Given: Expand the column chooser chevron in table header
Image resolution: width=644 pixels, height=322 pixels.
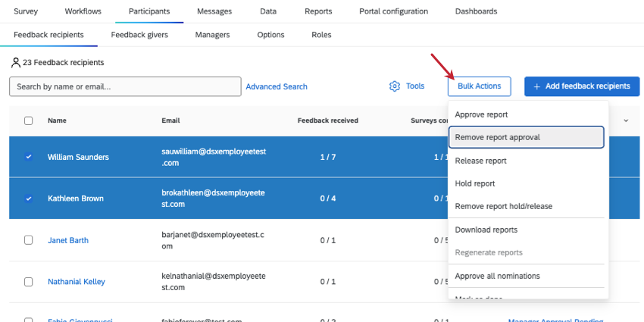Looking at the screenshot, I should click(626, 120).
